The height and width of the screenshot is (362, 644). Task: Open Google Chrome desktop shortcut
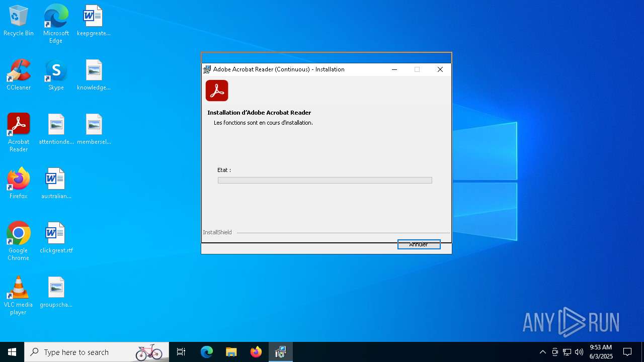coord(19,241)
